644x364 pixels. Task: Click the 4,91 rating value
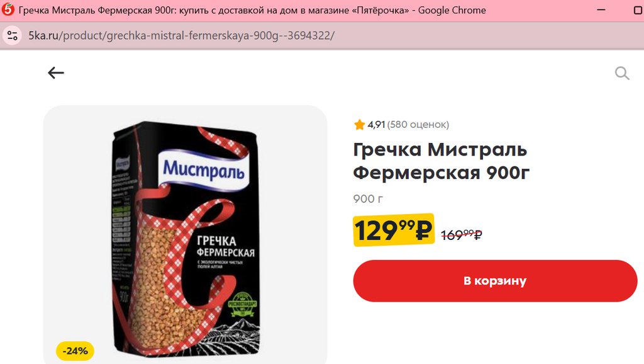click(376, 124)
